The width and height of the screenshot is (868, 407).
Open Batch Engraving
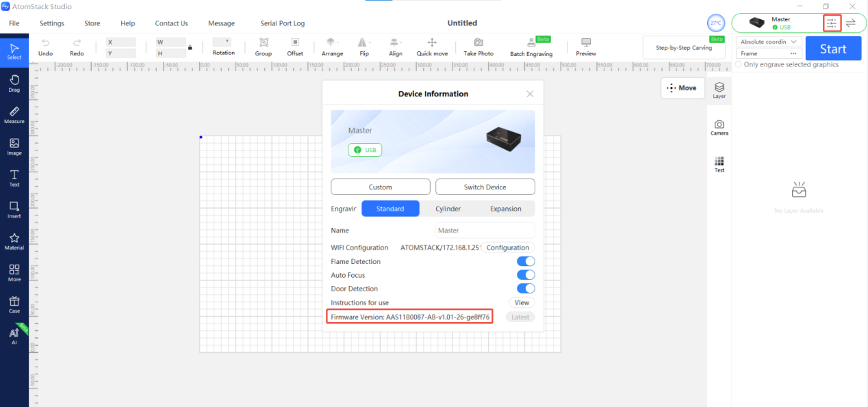pos(531,47)
